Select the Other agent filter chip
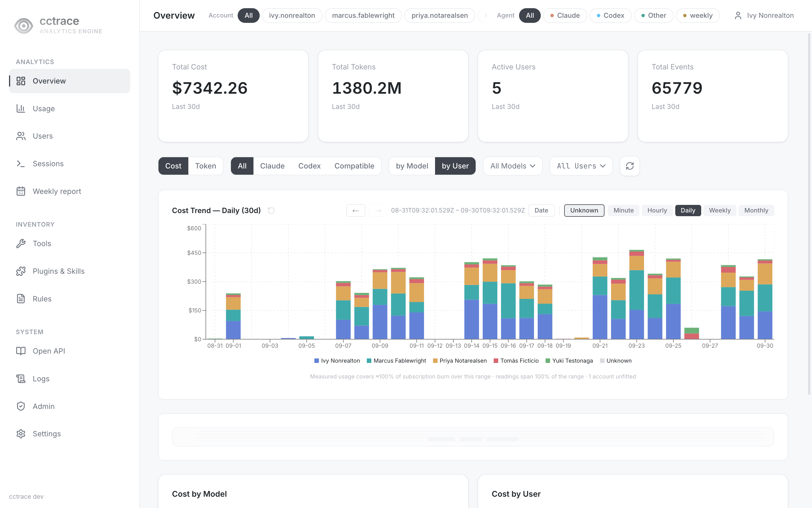 653,16
